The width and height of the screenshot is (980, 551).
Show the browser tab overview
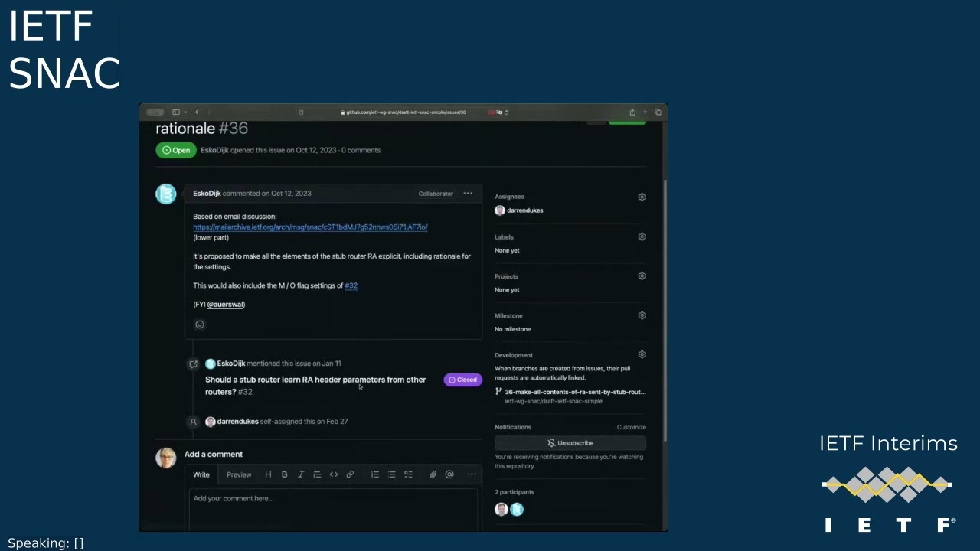click(x=658, y=112)
